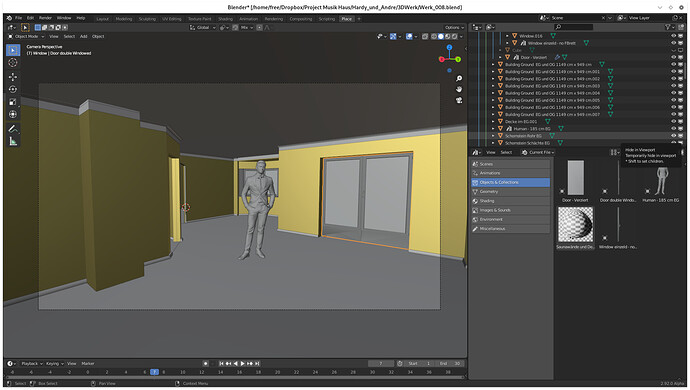Toggle the camera view icon

click(459, 100)
